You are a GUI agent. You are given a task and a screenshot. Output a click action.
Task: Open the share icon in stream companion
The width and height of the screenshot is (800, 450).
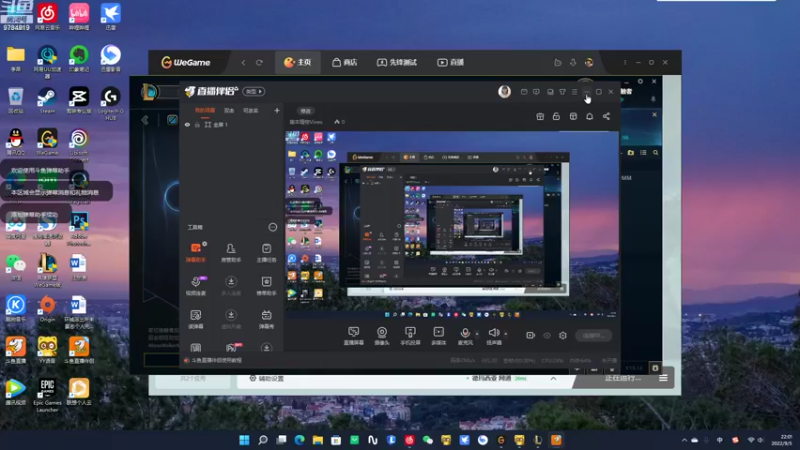point(606,116)
